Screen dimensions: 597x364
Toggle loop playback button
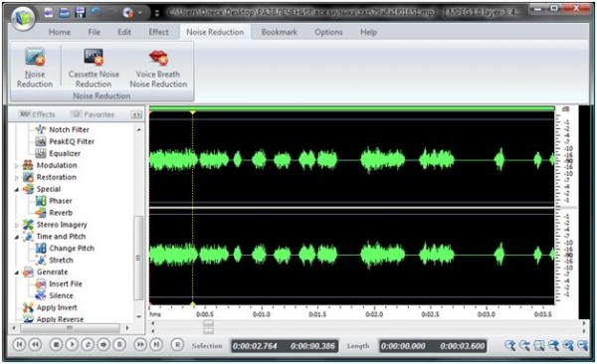tap(88, 344)
